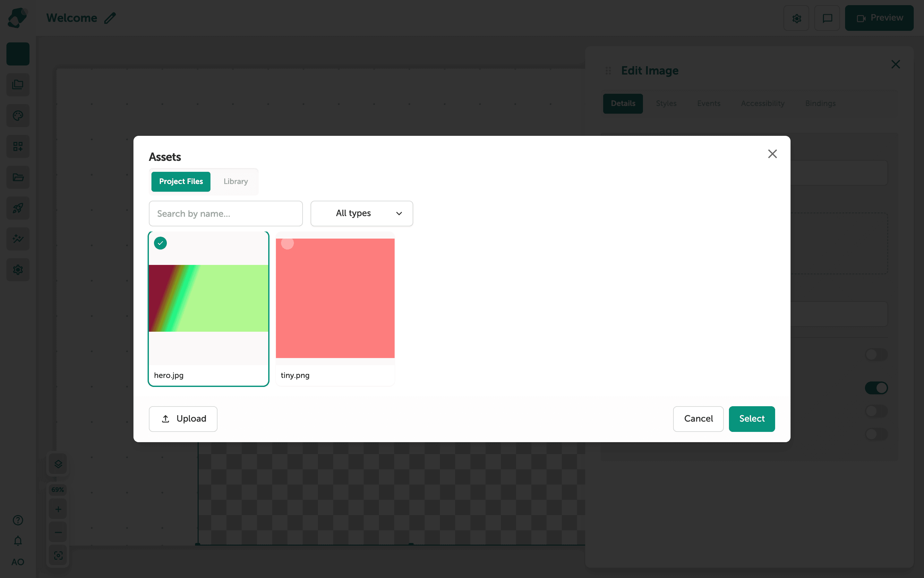
Task: Open the notifications bell icon
Action: tap(18, 541)
